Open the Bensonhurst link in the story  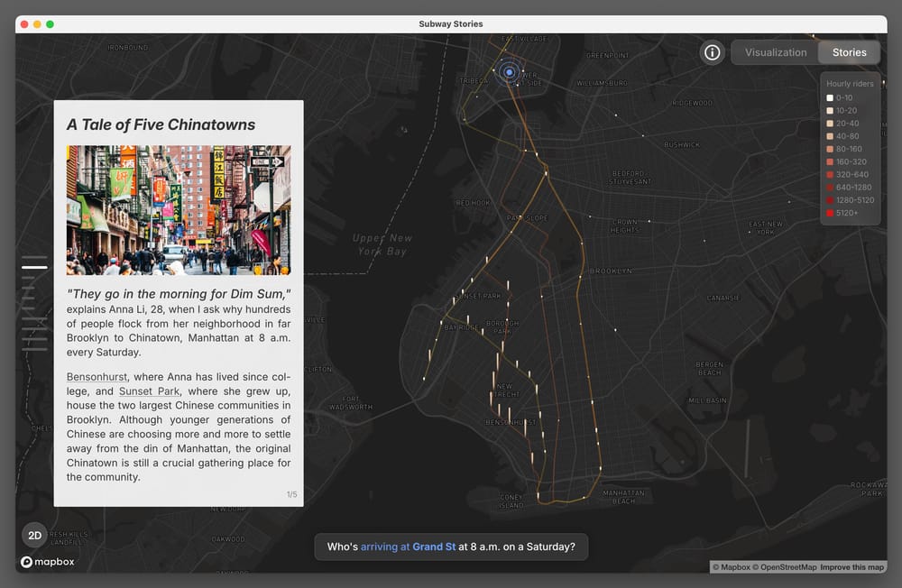97,376
